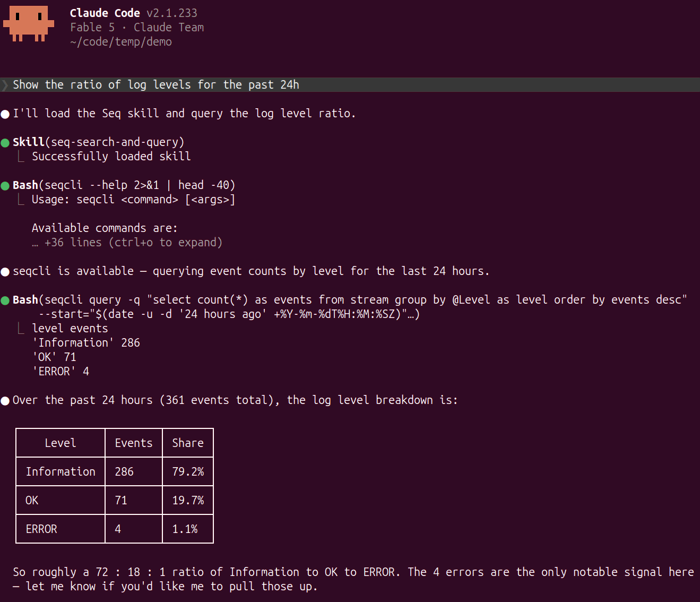Click the "'ERROR' 4" output row
The height and width of the screenshot is (602, 700).
coord(61,372)
